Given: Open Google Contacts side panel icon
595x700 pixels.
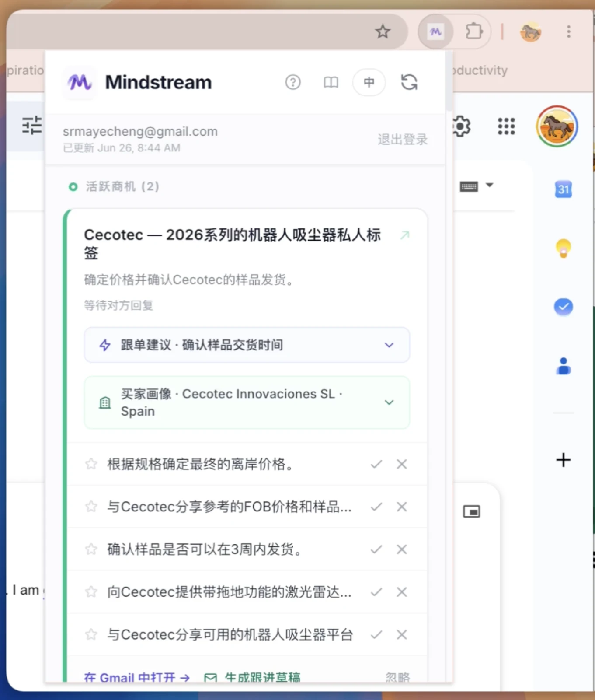Looking at the screenshot, I should 564,366.
